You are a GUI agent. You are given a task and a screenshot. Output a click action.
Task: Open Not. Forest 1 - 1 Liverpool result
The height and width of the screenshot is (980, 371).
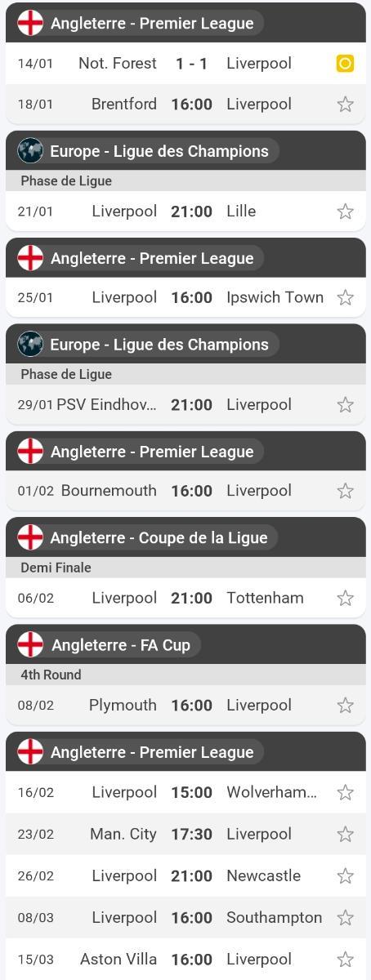(185, 63)
